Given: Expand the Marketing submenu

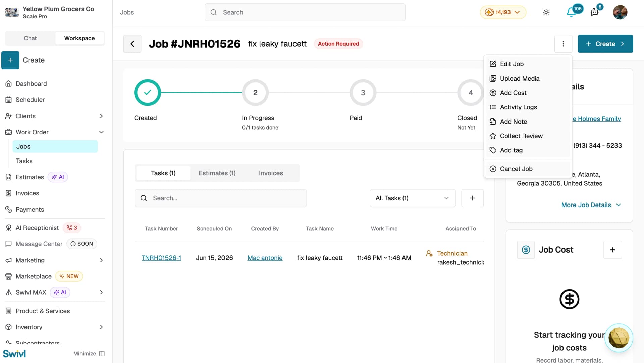Looking at the screenshot, I should tap(101, 260).
